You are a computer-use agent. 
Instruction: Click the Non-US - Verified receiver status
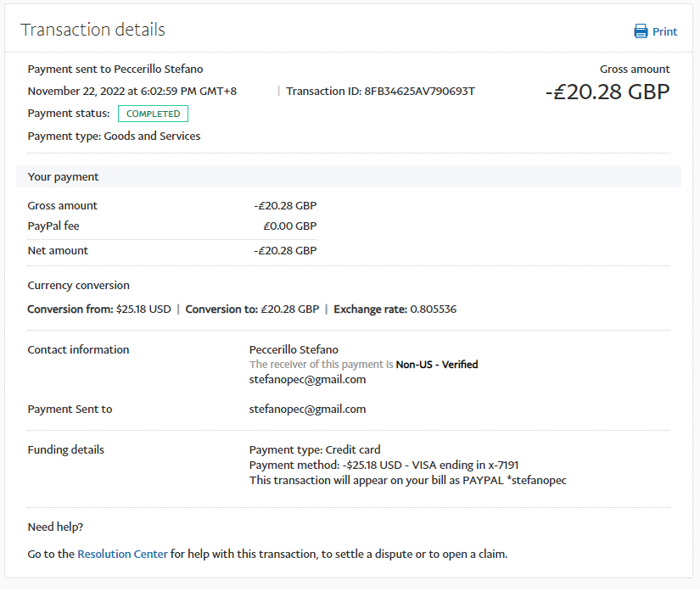pyautogui.click(x=436, y=365)
